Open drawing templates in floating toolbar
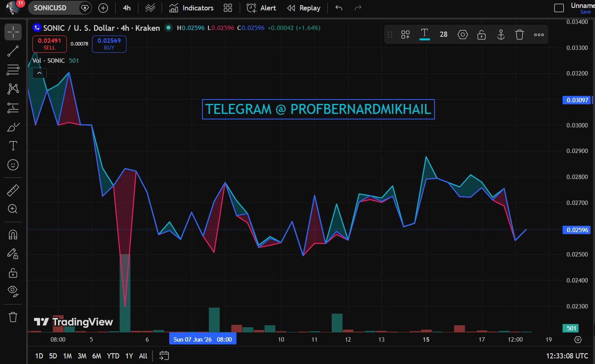Image resolution: width=595 pixels, height=364 pixels. [406, 34]
